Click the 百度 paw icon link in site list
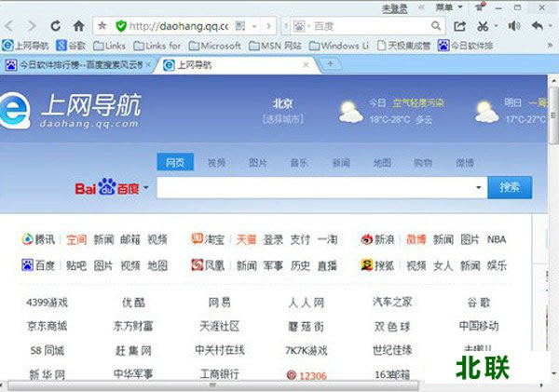Viewport: 559px width, 392px height. point(27,265)
